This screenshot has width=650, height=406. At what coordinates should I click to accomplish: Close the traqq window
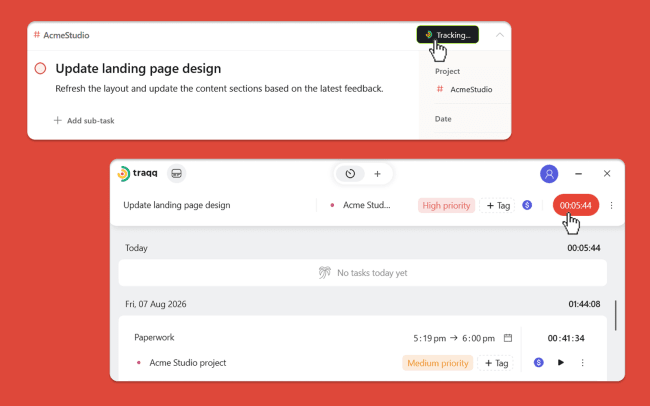tap(607, 173)
